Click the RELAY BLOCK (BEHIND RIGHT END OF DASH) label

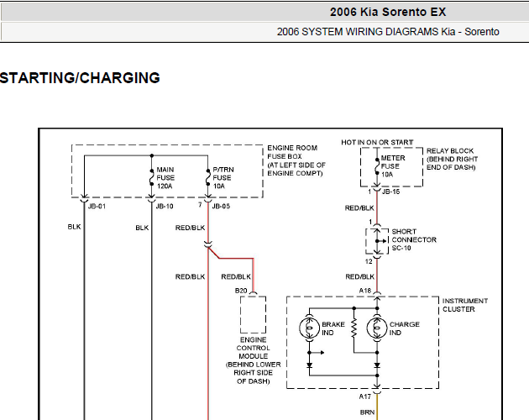click(x=452, y=159)
